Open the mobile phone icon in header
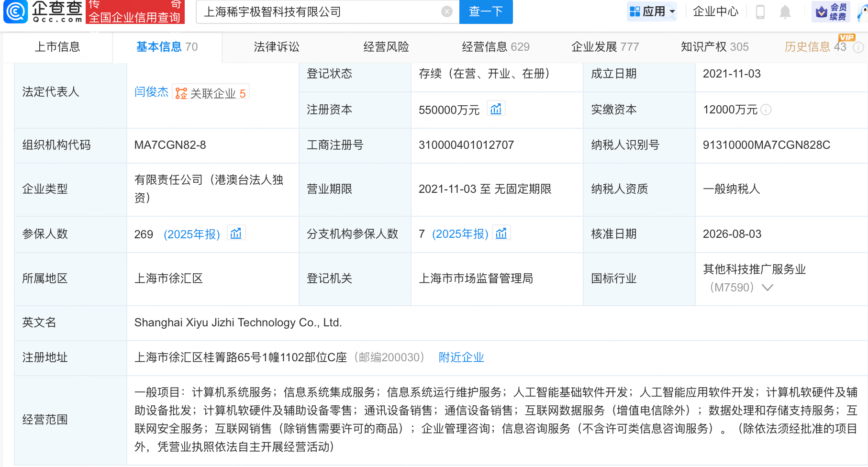Image resolution: width=868 pixels, height=467 pixels. point(760,11)
